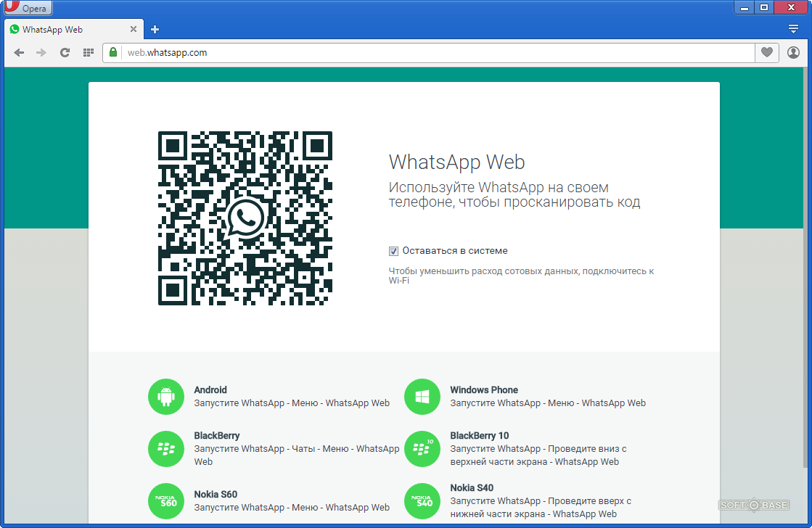The height and width of the screenshot is (528, 812).
Task: Open the Opera menu button
Action: click(28, 8)
